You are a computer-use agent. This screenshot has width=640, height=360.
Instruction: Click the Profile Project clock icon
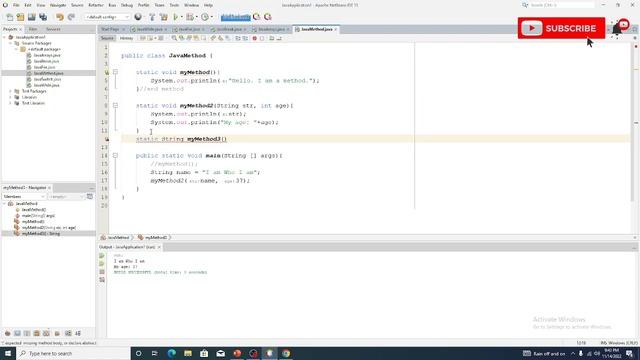click(205, 17)
